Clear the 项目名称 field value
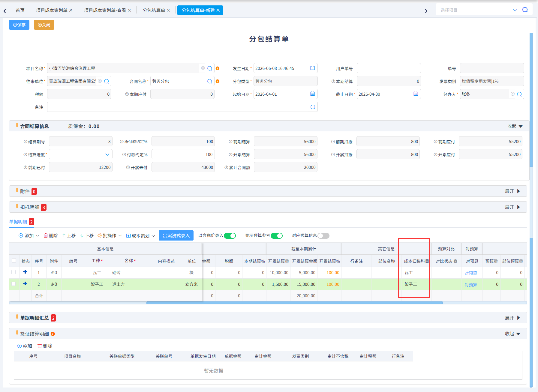This screenshot has height=392, width=538. [203, 68]
